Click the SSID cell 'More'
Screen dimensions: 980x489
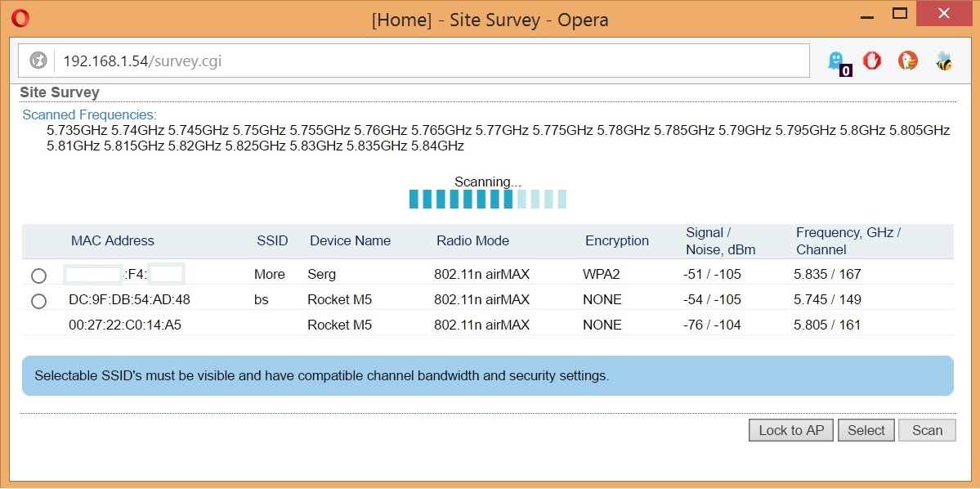click(270, 275)
